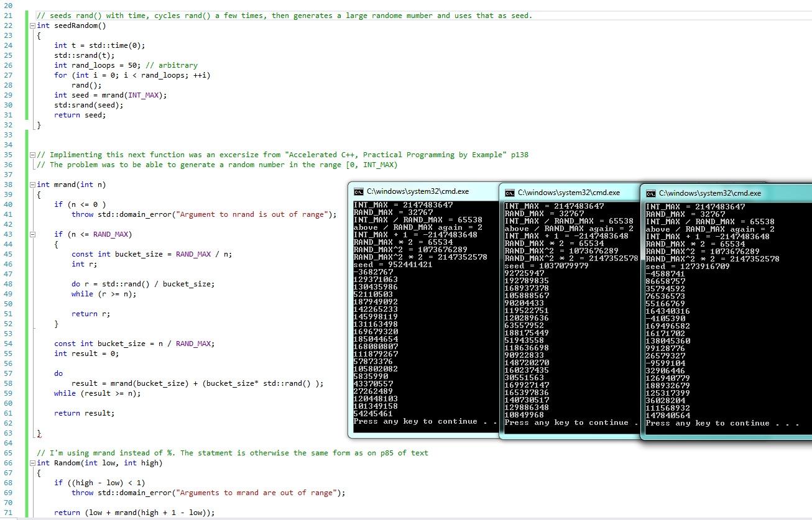Click the output value 188175449

coord(527,333)
